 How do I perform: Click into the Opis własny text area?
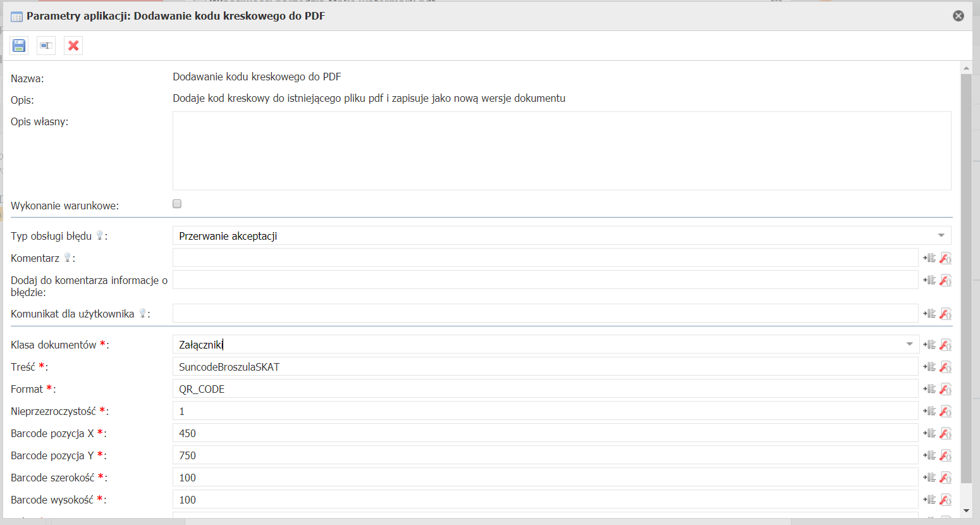click(561, 151)
